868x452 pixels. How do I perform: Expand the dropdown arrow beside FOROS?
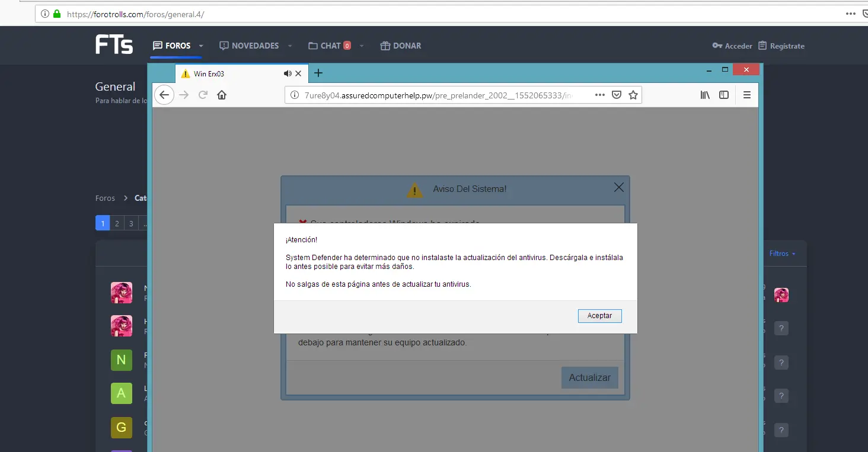pos(201,46)
